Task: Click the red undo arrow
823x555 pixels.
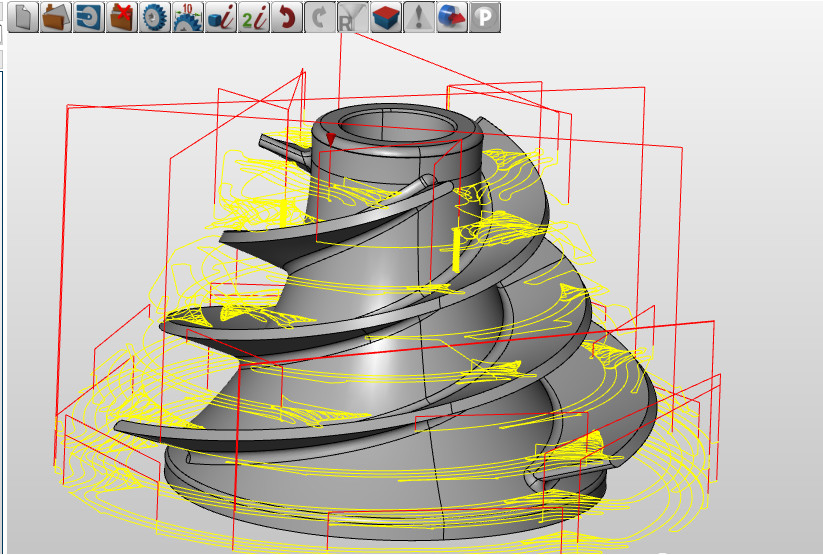Action: point(287,17)
